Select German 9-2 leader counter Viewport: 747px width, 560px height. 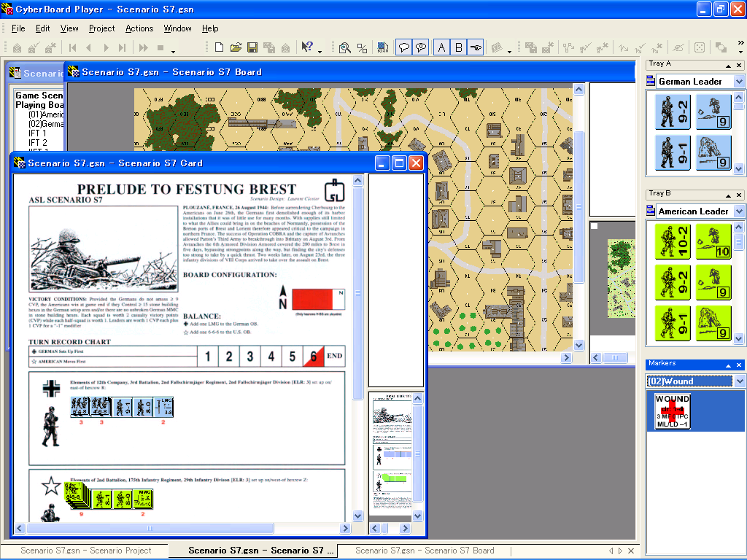pos(673,112)
